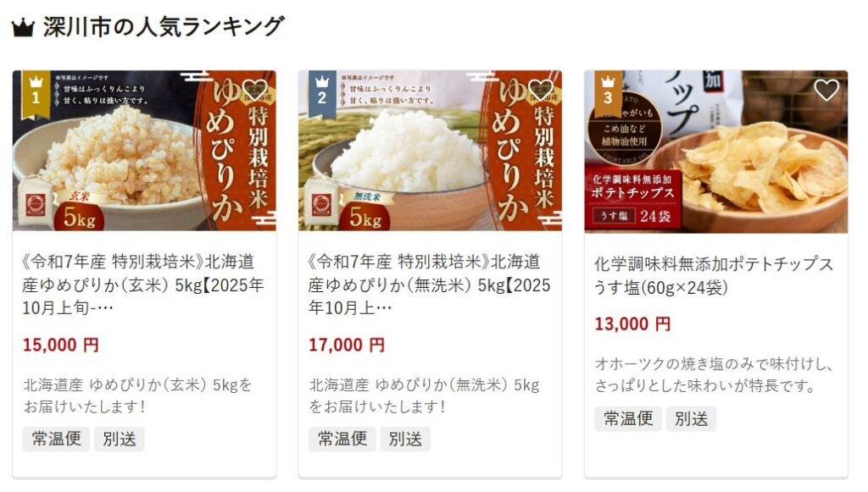Screen dimensions: 868x492
Task: Select 常温便 tag on potato chips card
Action: [x=628, y=418]
